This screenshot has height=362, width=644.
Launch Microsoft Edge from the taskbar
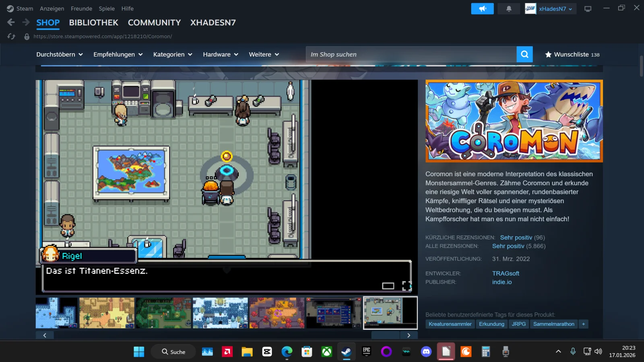287,352
